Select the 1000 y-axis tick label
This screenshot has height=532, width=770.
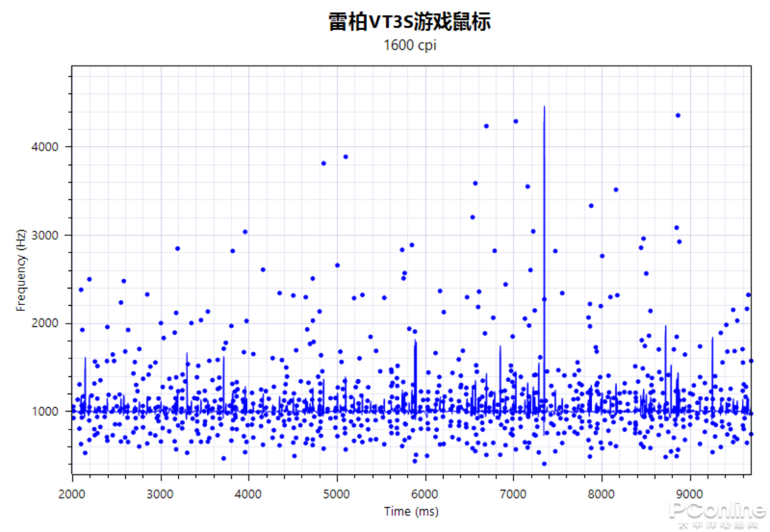[44, 412]
